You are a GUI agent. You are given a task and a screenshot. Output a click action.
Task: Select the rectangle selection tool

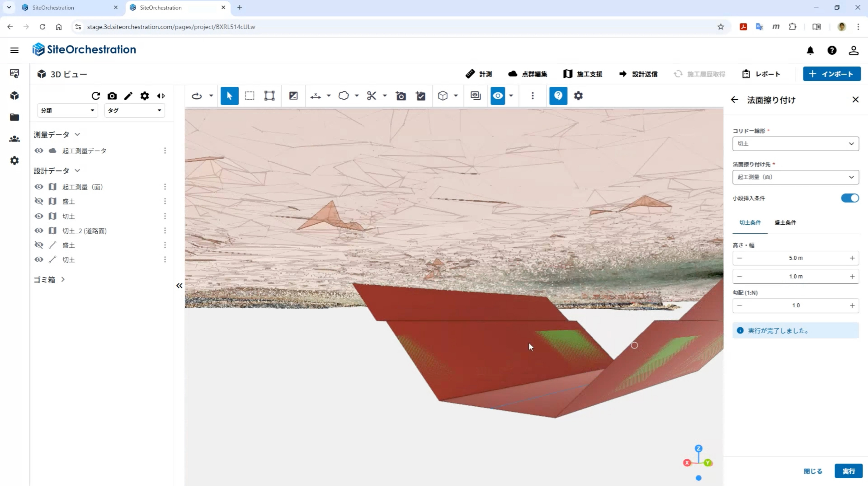tap(249, 96)
